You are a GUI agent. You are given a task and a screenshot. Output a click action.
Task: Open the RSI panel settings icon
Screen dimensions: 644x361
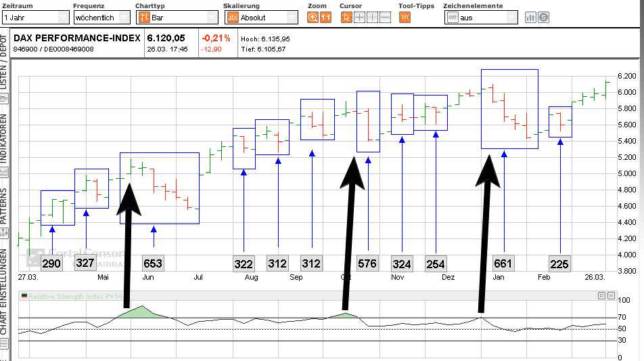pos(601,295)
